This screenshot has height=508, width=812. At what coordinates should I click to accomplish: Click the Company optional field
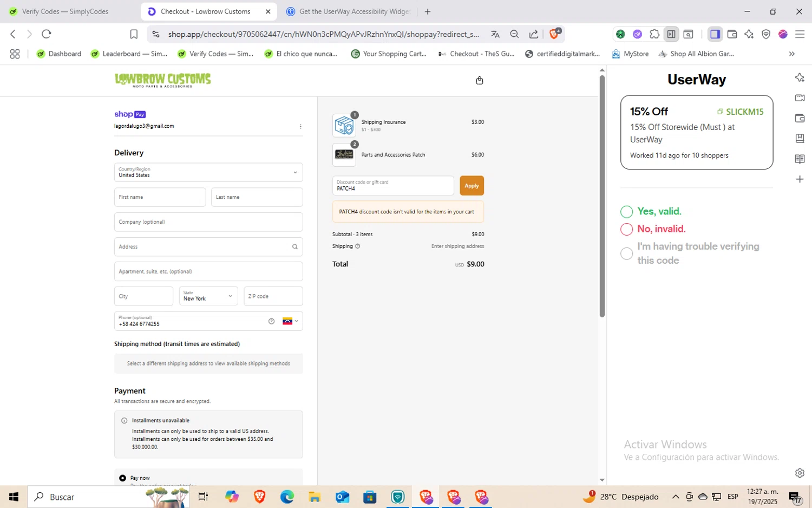208,222
